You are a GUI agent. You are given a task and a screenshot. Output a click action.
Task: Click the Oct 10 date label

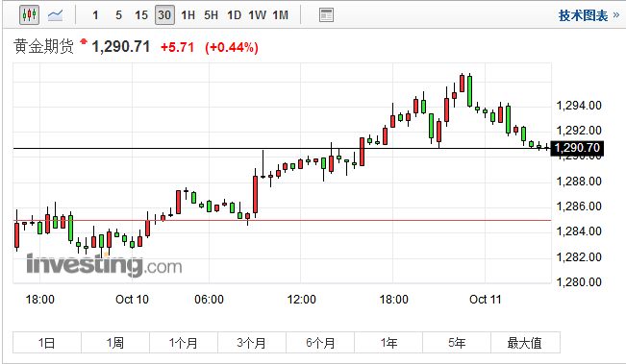[132, 300]
